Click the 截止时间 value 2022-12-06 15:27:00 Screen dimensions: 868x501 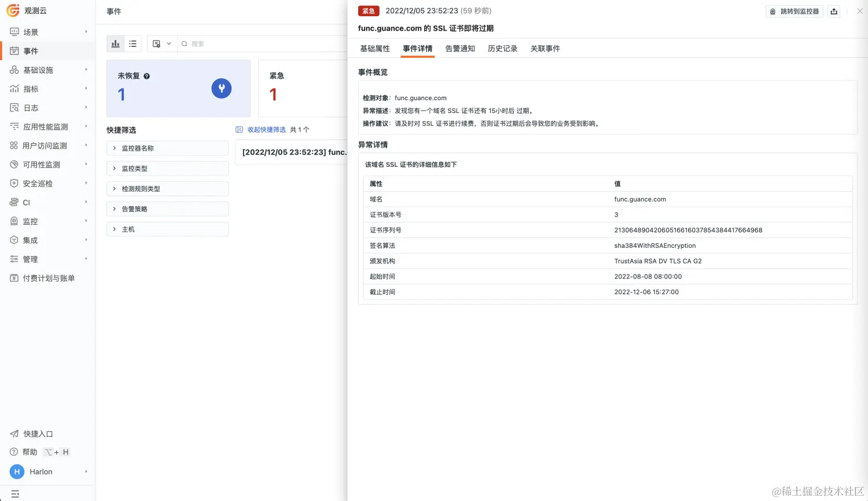(646, 292)
